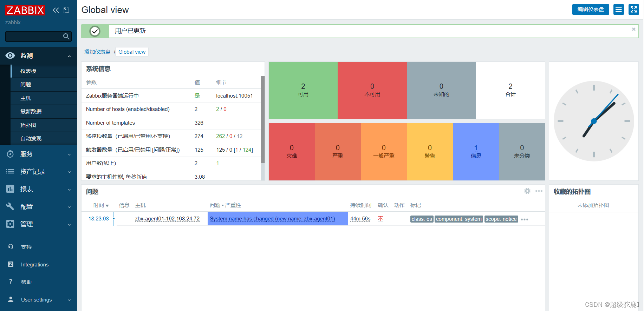
Task: Open the 添加仪表盘 breadcrumb link
Action: tap(97, 52)
